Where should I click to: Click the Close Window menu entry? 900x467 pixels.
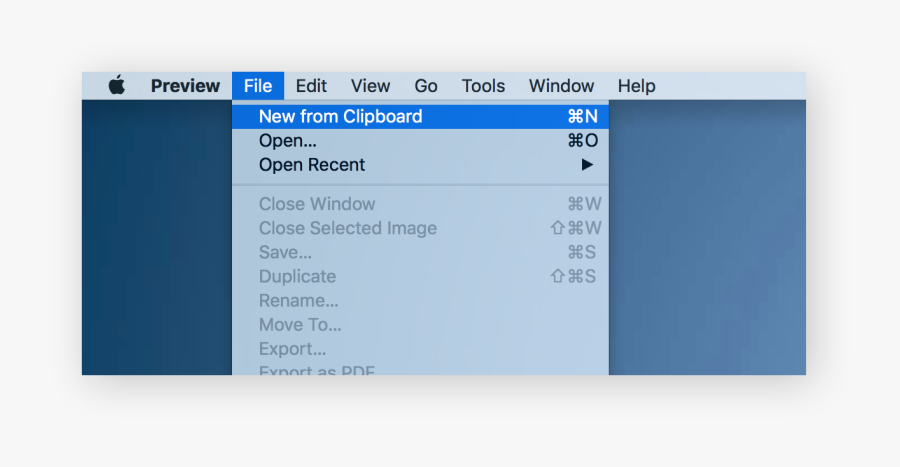pyautogui.click(x=420, y=204)
